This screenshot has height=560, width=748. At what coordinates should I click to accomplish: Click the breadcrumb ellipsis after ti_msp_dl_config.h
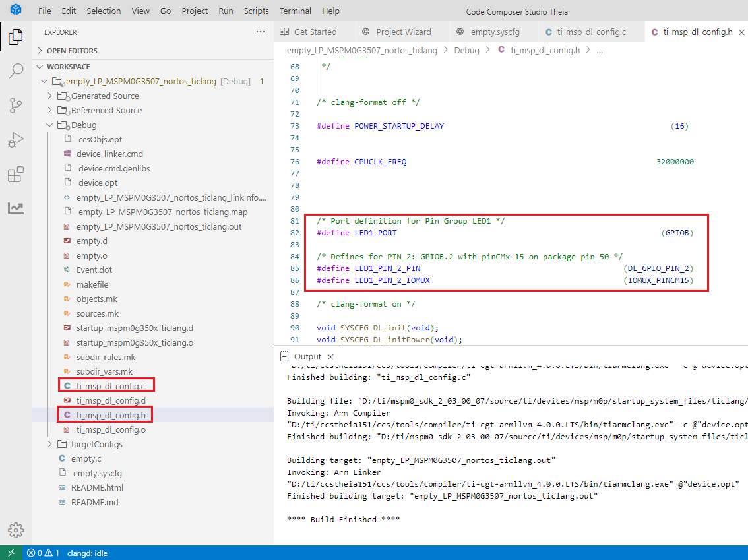(x=600, y=51)
